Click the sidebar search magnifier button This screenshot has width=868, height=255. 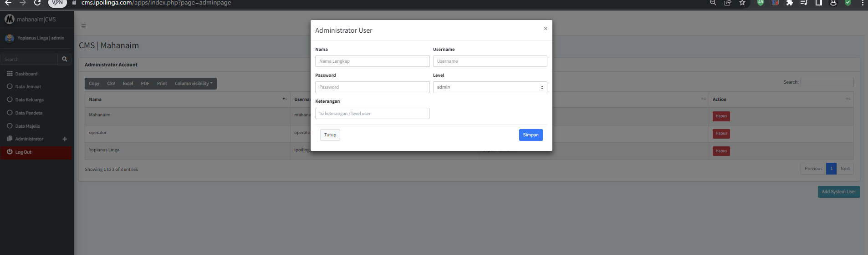click(x=65, y=60)
